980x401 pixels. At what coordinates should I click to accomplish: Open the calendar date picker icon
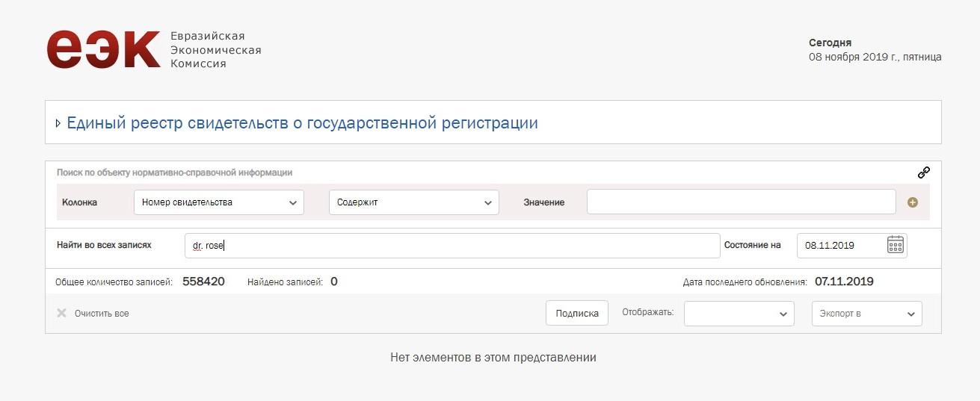click(896, 245)
